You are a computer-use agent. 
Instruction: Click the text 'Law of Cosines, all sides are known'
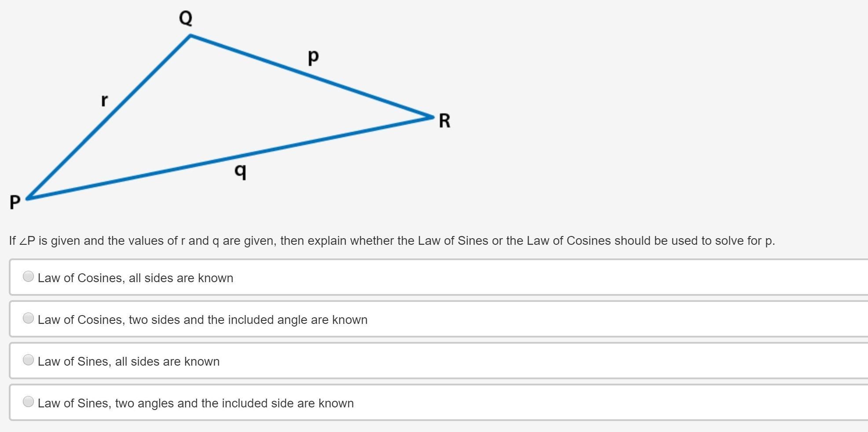click(135, 278)
